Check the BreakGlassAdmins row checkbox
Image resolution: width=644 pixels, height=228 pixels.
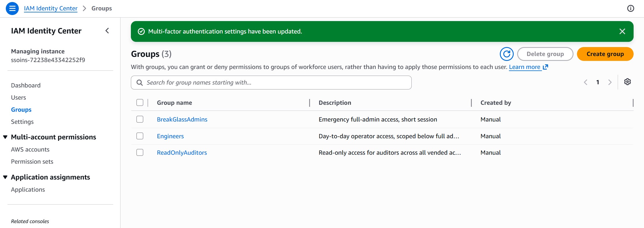pos(140,119)
